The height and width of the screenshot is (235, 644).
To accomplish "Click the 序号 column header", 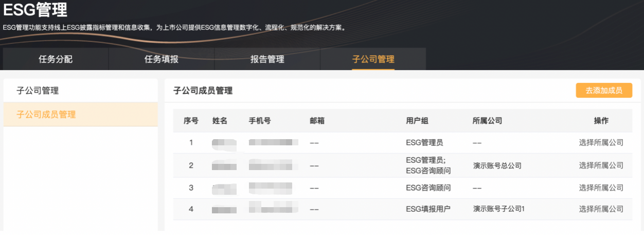I will pyautogui.click(x=191, y=121).
